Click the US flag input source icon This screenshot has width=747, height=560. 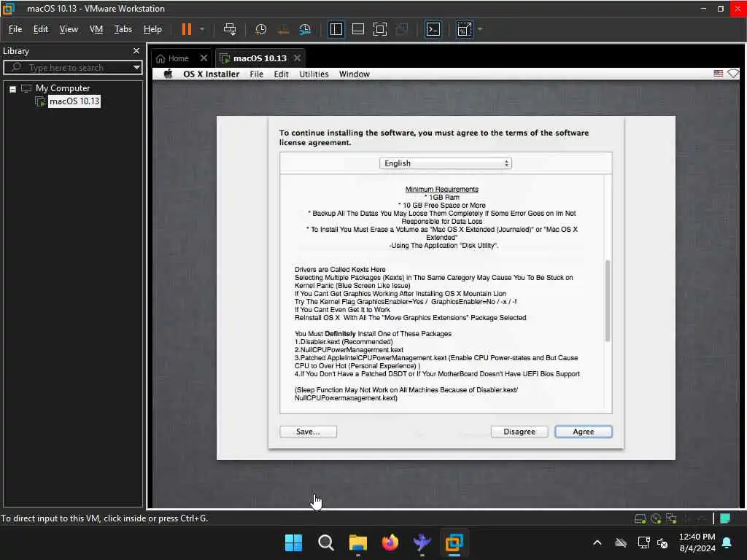coord(718,74)
